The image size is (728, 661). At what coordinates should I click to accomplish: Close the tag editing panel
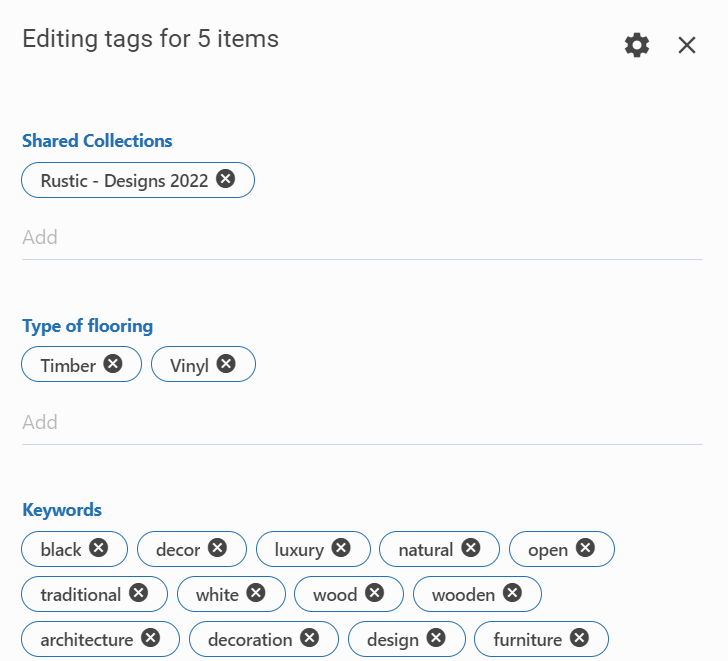tap(687, 45)
